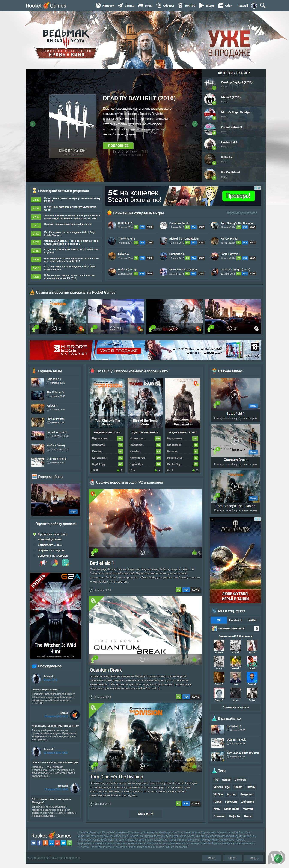289x868 pixels.
Task: Click the smiley icon on The Division news image
Action: [142, 766]
